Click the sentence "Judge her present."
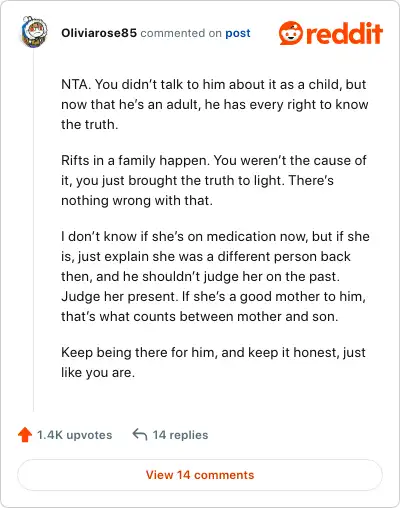 (119, 296)
